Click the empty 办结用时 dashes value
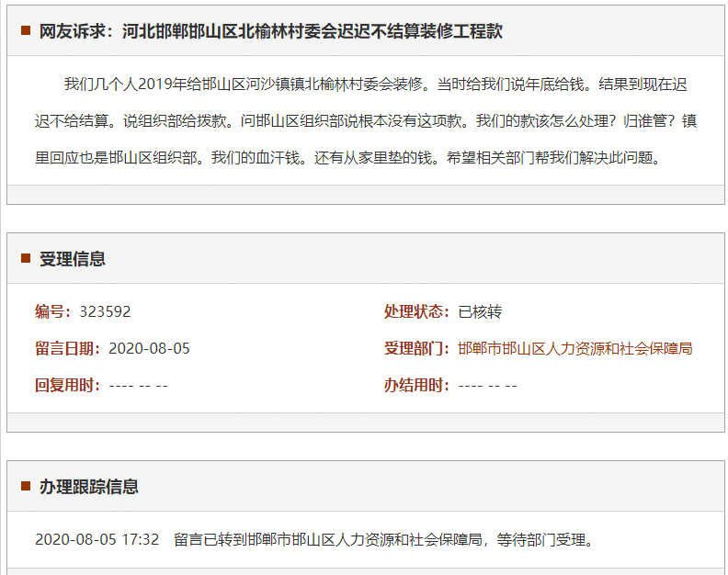The image size is (728, 575). 487,385
